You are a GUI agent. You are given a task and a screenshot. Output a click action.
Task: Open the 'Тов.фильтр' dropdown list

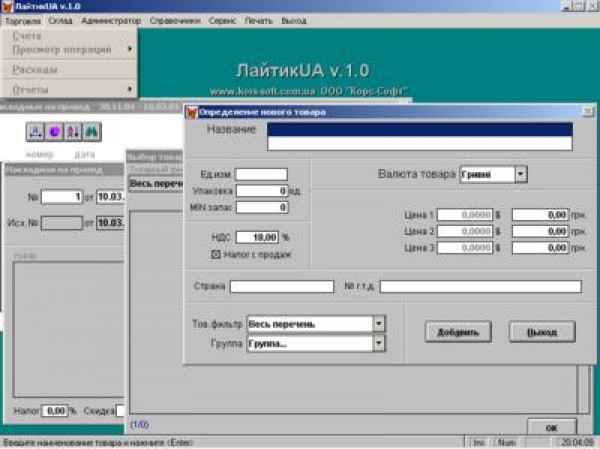coord(378,324)
